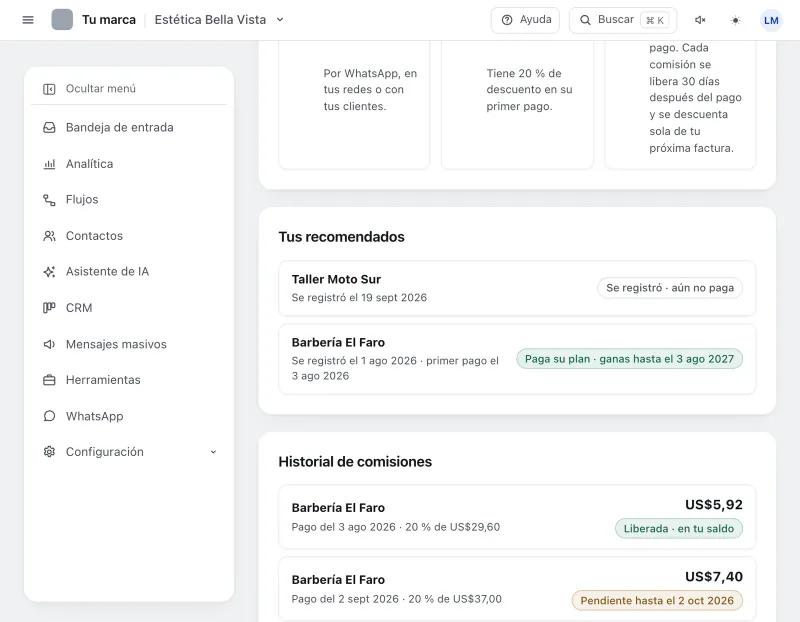Screen dimensions: 800x622
Task: Select the Taller Moto Sur referral name
Action: coord(336,279)
